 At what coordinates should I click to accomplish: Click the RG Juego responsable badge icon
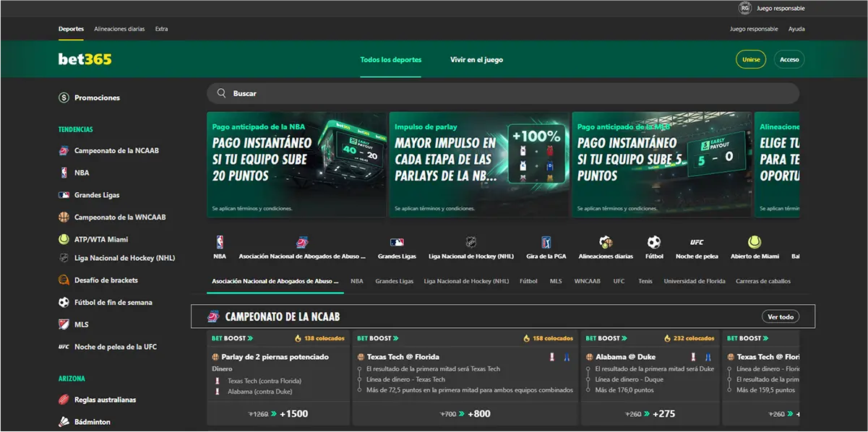click(x=745, y=9)
